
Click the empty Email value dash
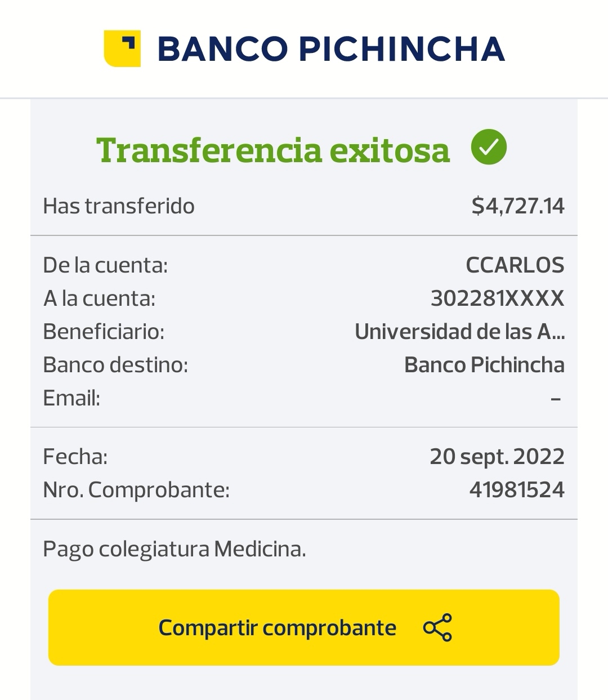point(556,399)
